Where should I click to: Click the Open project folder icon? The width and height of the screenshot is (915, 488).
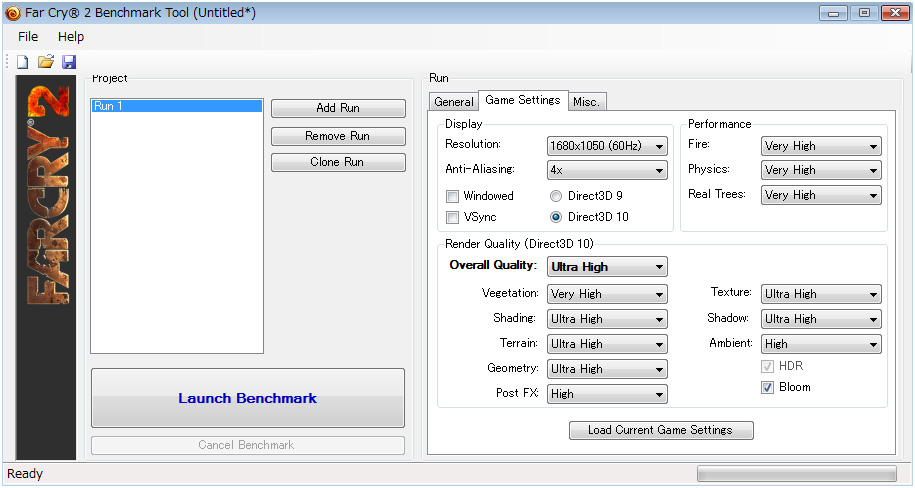[45, 62]
